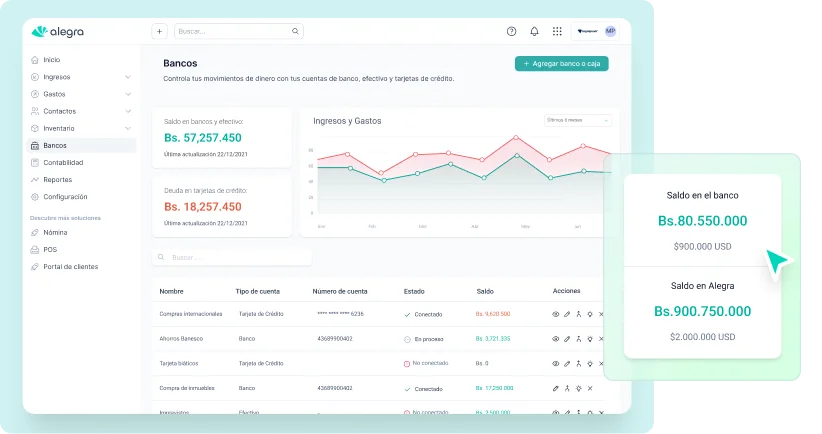Edit Compras internacionales with the pencil icon
The image size is (822, 434).
point(567,314)
